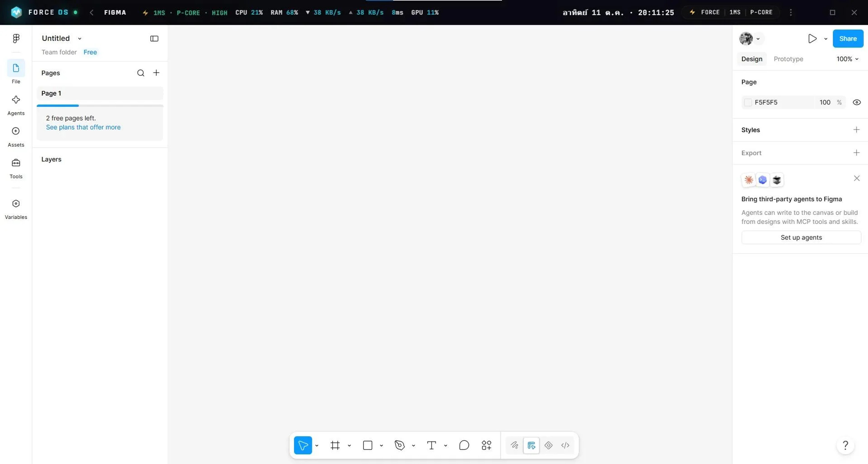Click the Share button

click(x=848, y=39)
